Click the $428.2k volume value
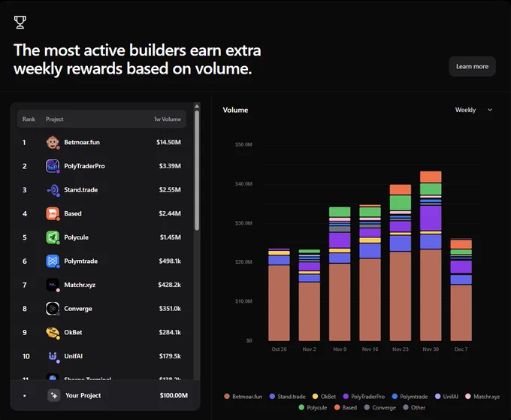The image size is (511, 420). [170, 285]
